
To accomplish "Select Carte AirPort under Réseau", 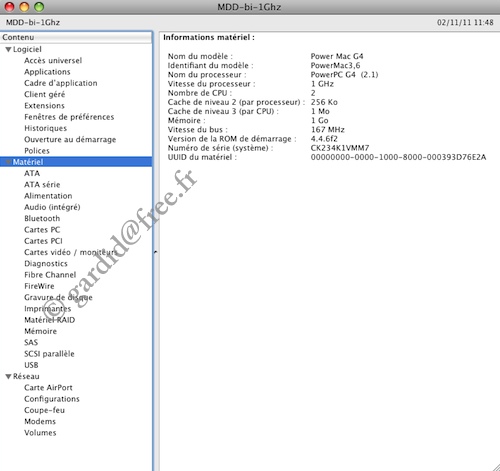I will [x=48, y=388].
